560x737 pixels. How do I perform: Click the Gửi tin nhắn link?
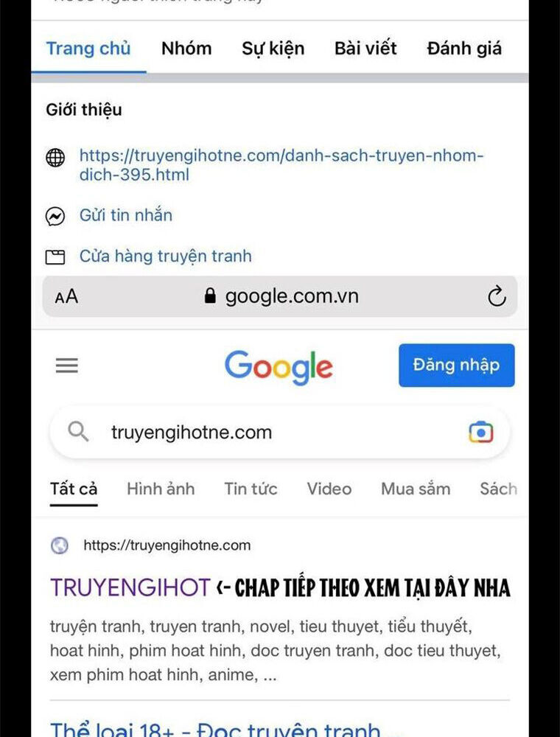point(126,215)
